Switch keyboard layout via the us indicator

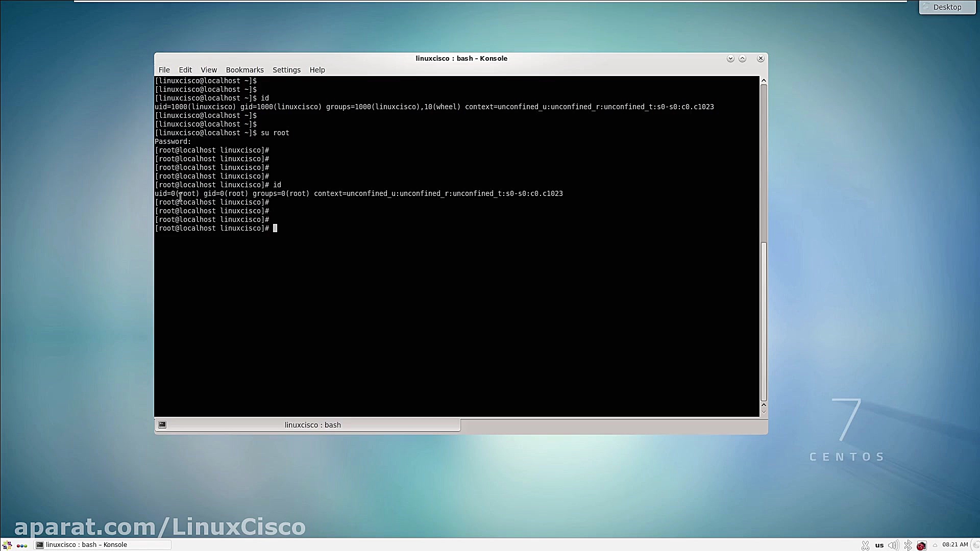click(880, 545)
